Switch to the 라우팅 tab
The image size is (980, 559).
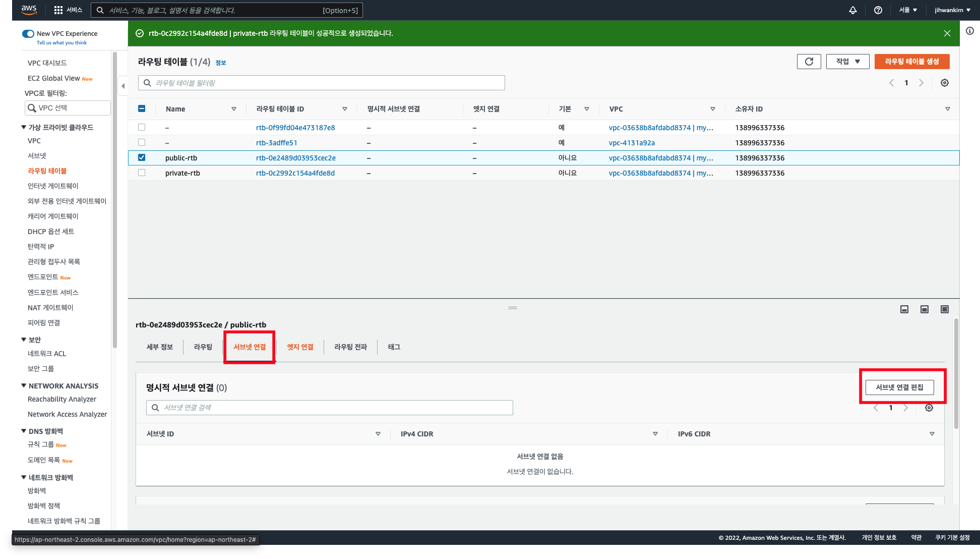[x=203, y=347]
